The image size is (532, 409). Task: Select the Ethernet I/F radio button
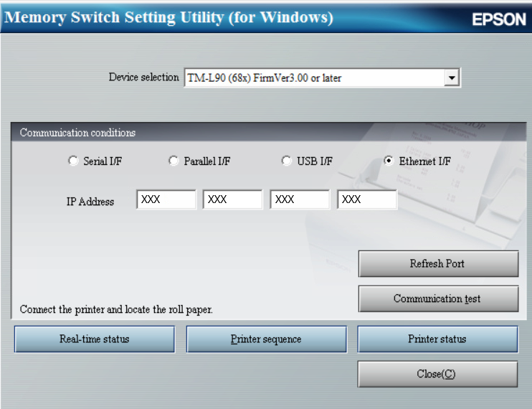click(x=388, y=161)
